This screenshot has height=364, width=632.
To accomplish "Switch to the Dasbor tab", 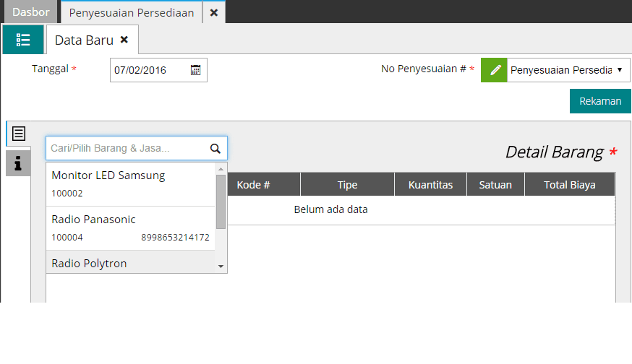I will [x=30, y=12].
